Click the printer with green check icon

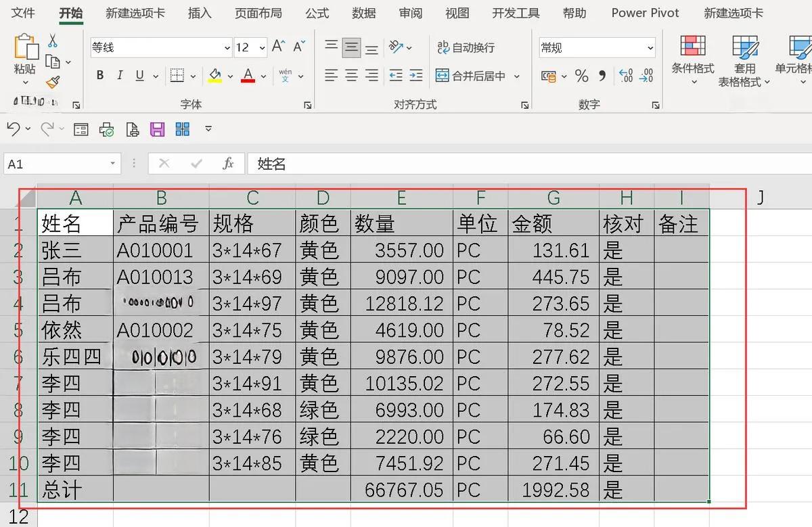pyautogui.click(x=107, y=129)
